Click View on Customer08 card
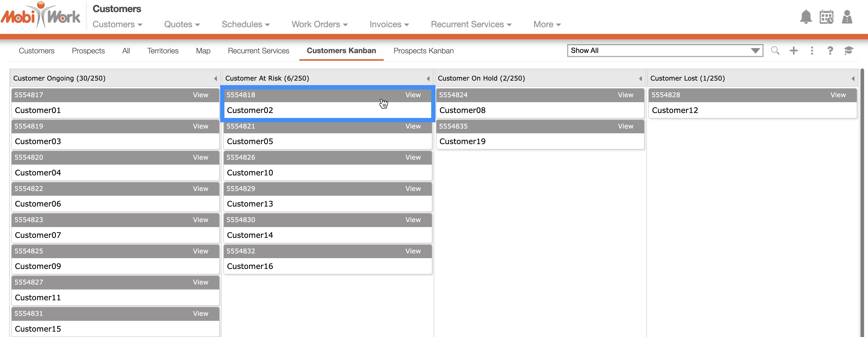The height and width of the screenshot is (337, 868). [x=625, y=95]
